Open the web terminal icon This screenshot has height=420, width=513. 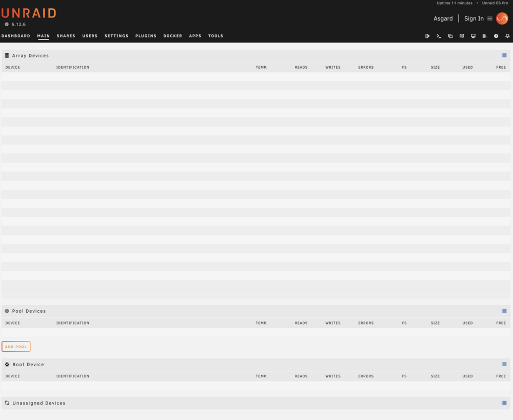point(439,36)
